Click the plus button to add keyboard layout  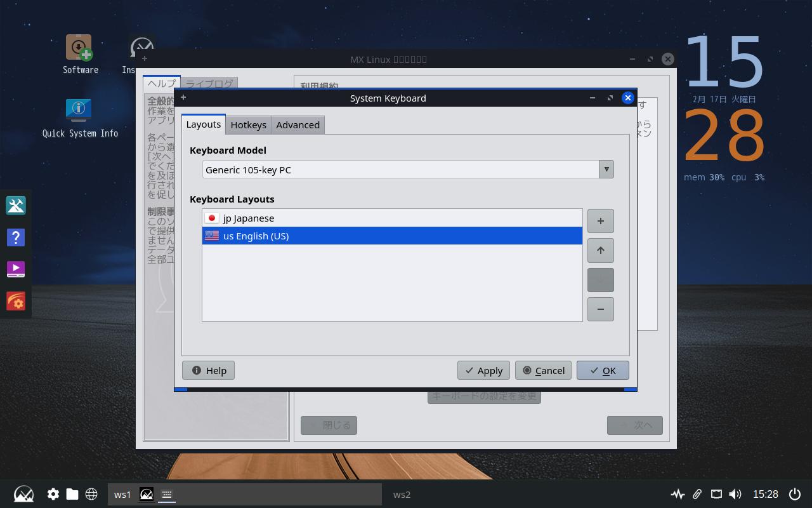[600, 221]
